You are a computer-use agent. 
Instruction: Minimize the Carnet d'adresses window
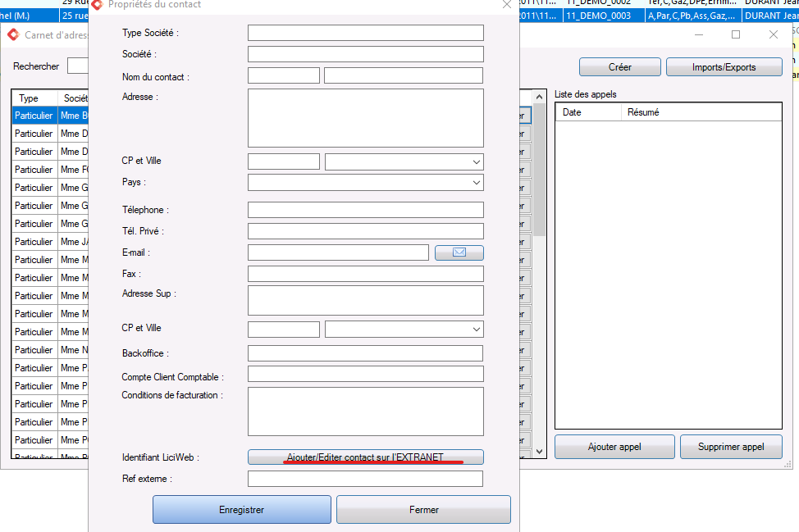pyautogui.click(x=699, y=34)
